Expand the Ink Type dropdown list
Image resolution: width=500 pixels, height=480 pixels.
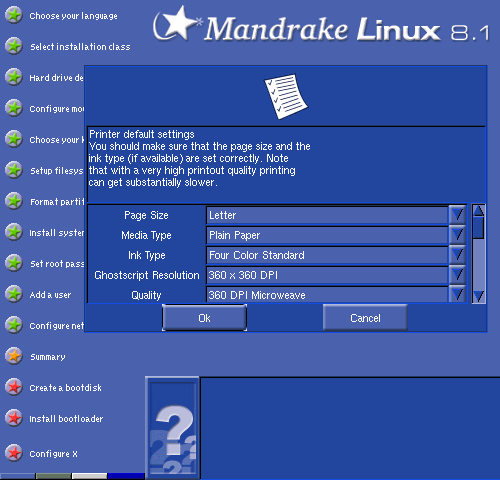pyautogui.click(x=457, y=255)
